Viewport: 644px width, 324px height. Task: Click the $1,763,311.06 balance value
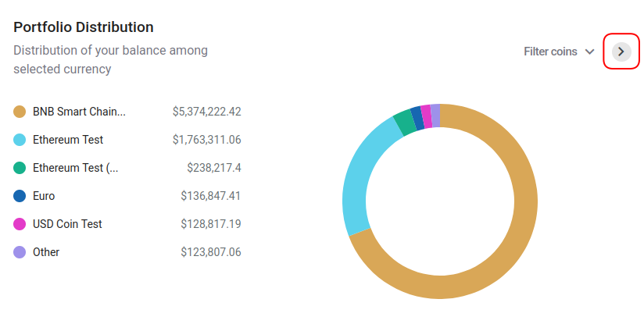click(206, 140)
